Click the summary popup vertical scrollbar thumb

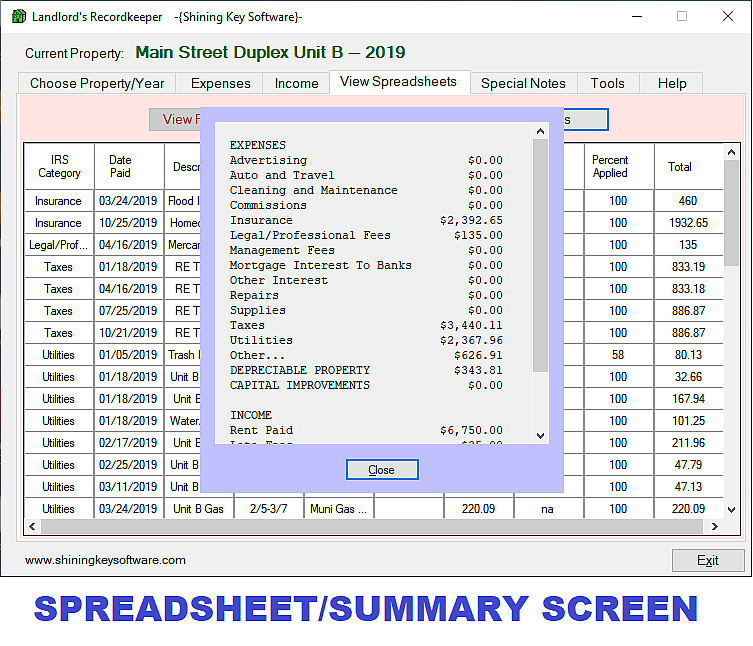tap(540, 255)
